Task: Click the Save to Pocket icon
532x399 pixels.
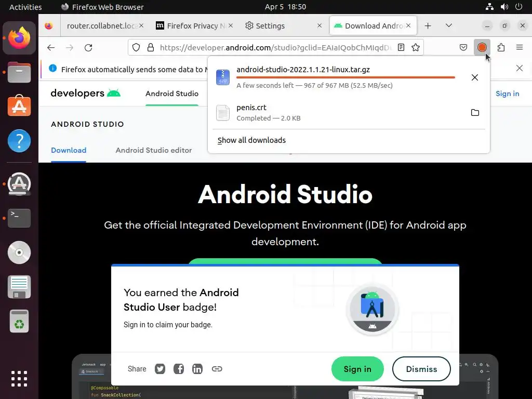Action: [x=463, y=47]
